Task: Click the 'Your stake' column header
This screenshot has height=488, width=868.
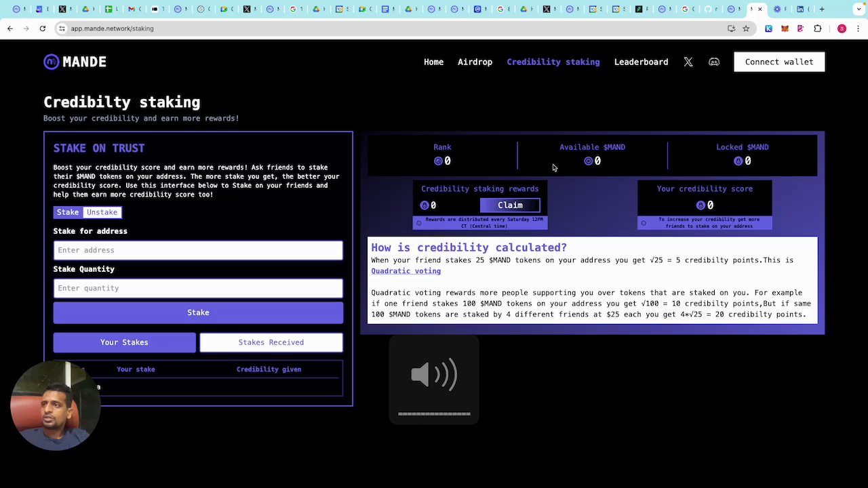Action: [x=136, y=369]
